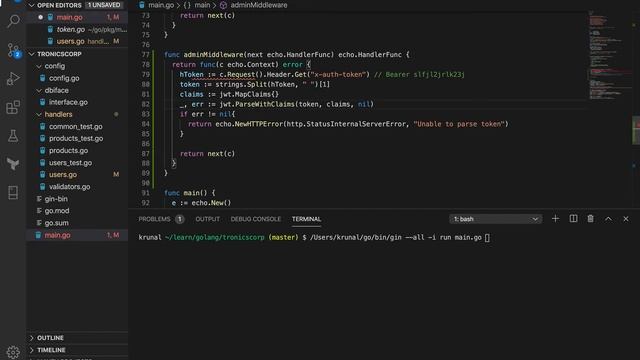The width and height of the screenshot is (640, 360).
Task: Click the interface.go file icon
Action: [x=42, y=102]
